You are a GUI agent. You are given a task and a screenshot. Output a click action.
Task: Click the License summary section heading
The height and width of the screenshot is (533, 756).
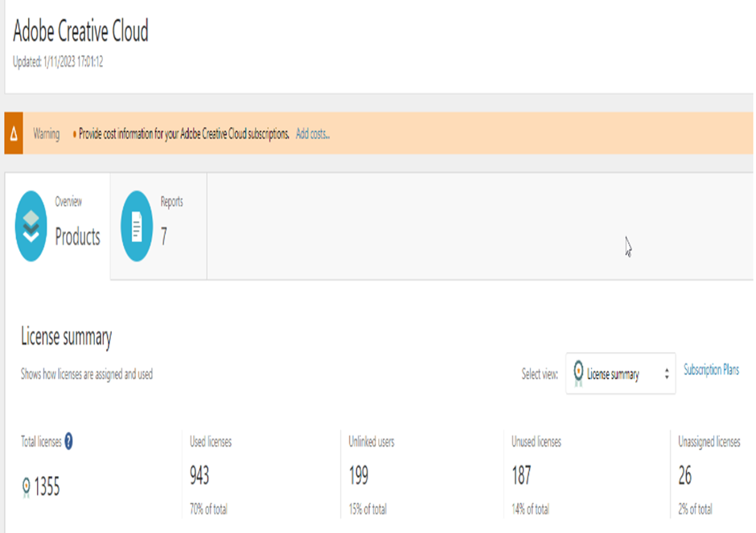pyautogui.click(x=66, y=337)
